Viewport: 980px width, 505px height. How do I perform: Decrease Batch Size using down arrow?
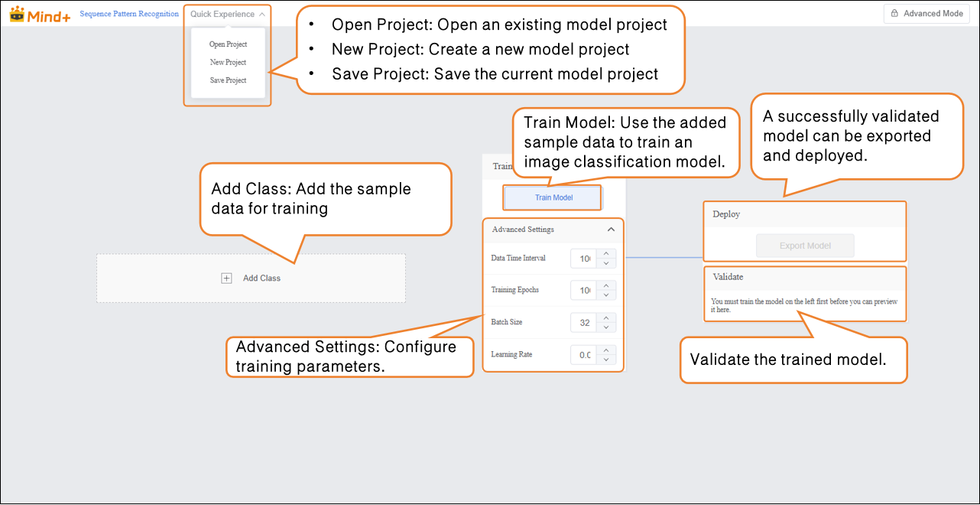605,327
